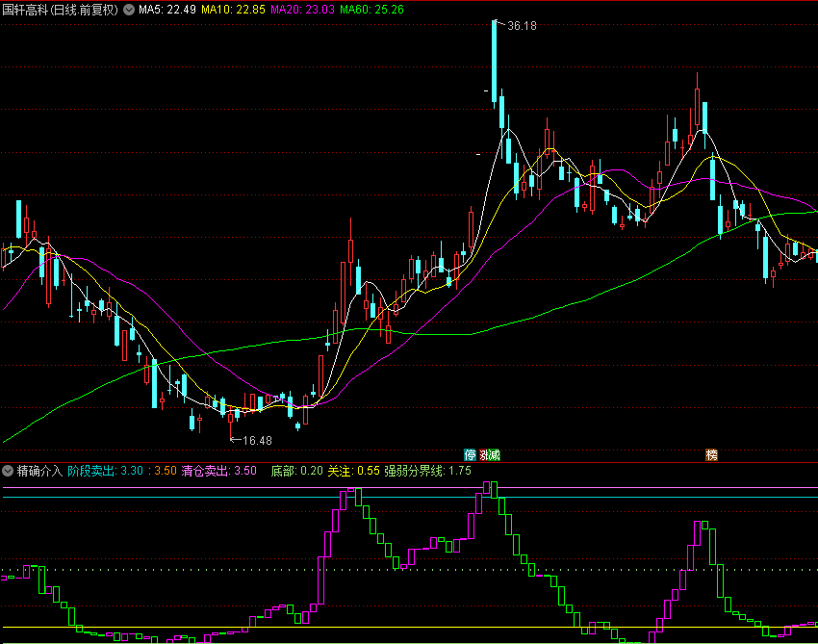Click the 强弱分界线: 1.75 indicator value
Screen dimensions: 818x644
click(427, 471)
